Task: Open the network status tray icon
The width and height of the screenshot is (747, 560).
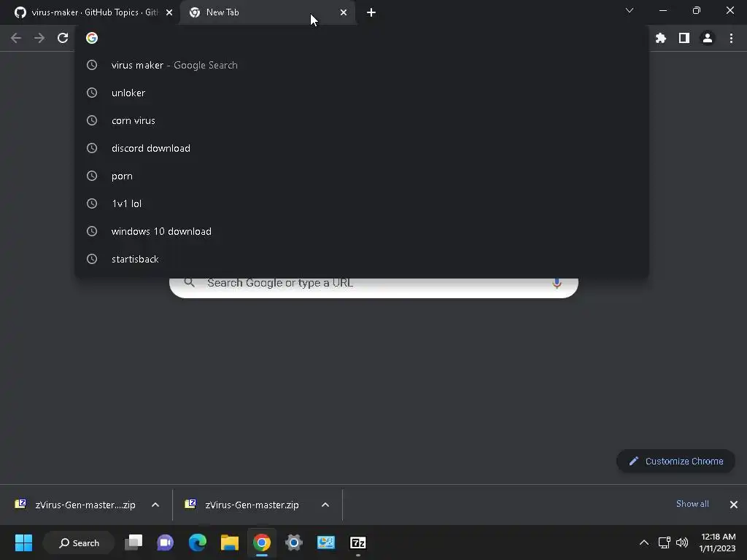Action: [664, 542]
